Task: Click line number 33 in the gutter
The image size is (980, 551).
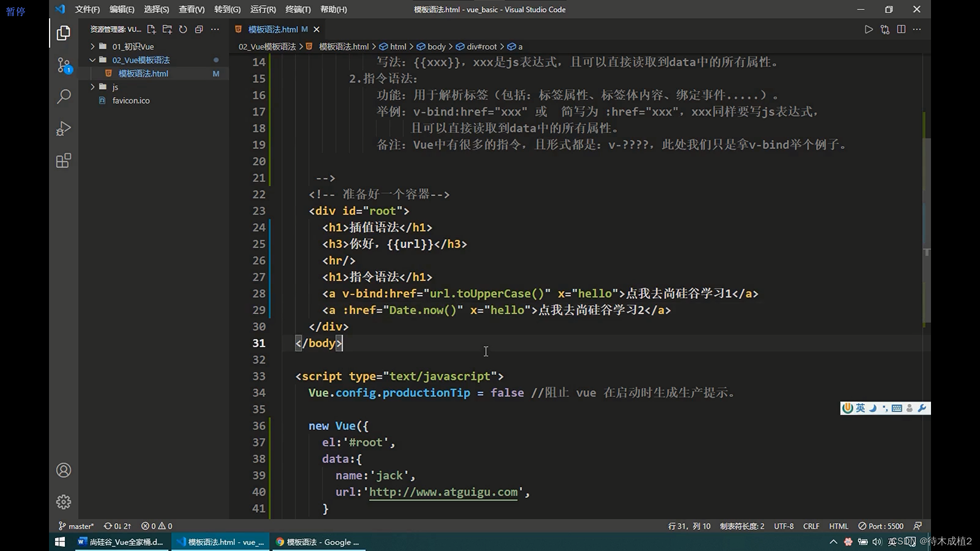Action: [259, 376]
